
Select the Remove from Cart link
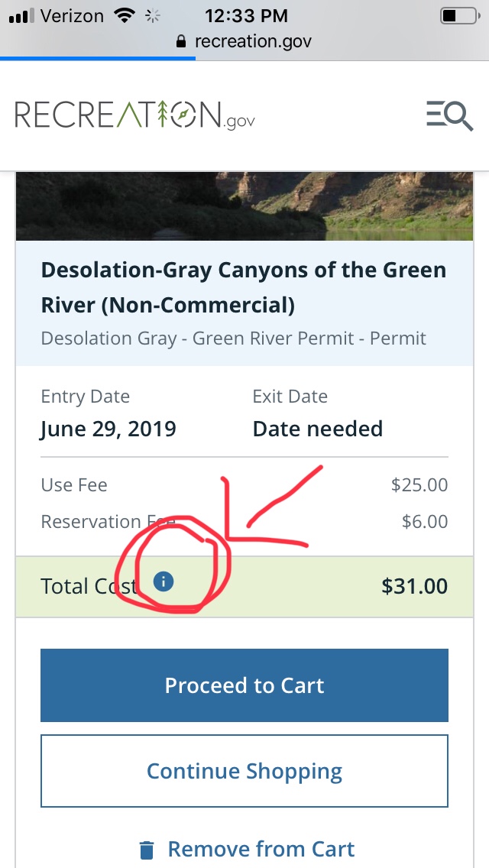click(x=261, y=850)
